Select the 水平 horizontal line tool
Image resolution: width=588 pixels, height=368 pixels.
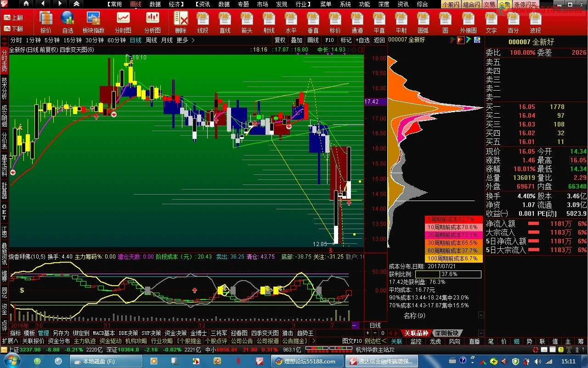pos(291,22)
